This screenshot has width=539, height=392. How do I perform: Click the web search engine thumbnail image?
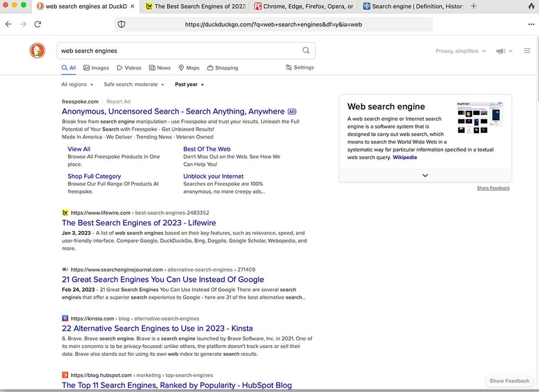pyautogui.click(x=479, y=115)
